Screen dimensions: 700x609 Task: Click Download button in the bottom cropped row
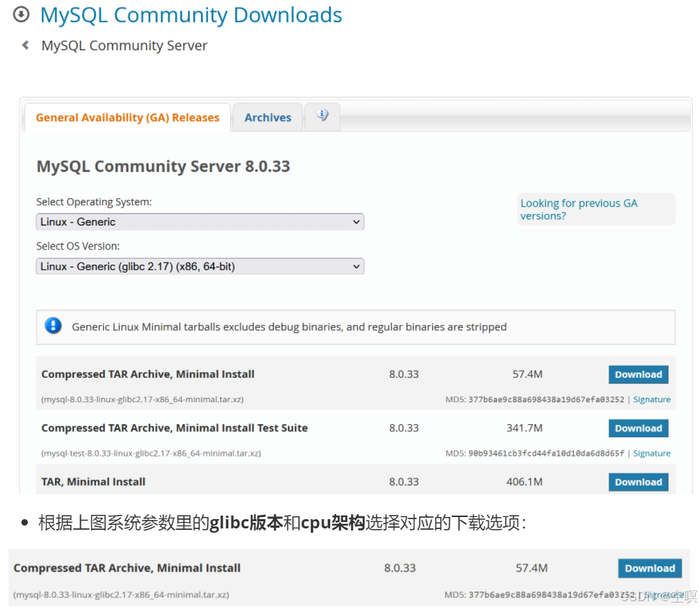click(x=650, y=568)
